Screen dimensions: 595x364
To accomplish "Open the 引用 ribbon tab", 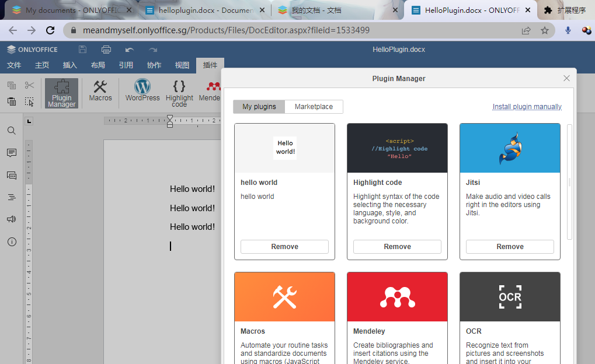I will coord(126,65).
